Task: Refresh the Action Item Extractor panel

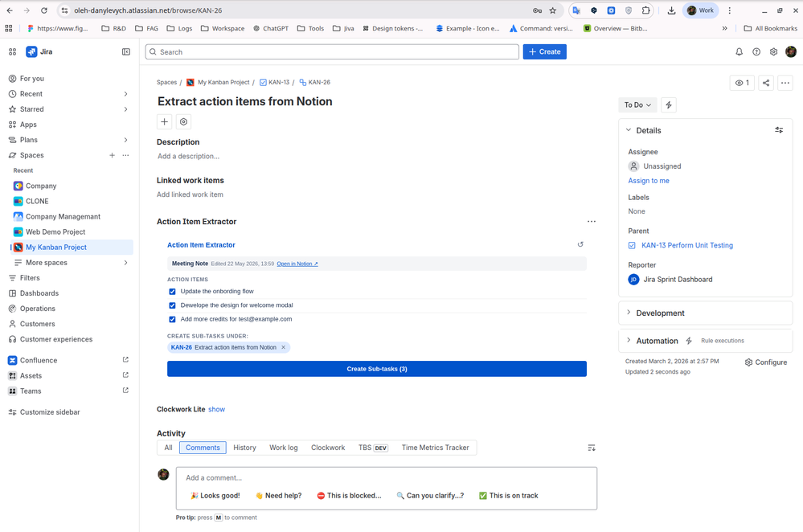Action: pos(580,245)
